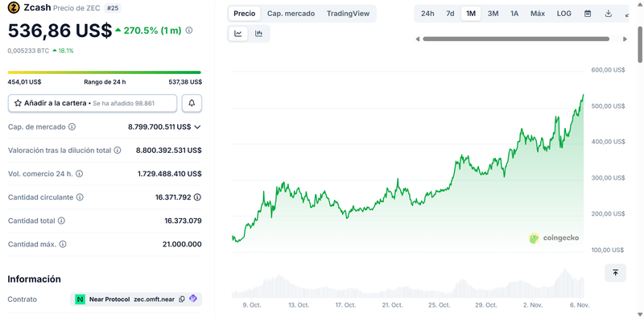Screen dimensions: 644x318
Task: Switch chart range to 24h
Action: tap(427, 14)
